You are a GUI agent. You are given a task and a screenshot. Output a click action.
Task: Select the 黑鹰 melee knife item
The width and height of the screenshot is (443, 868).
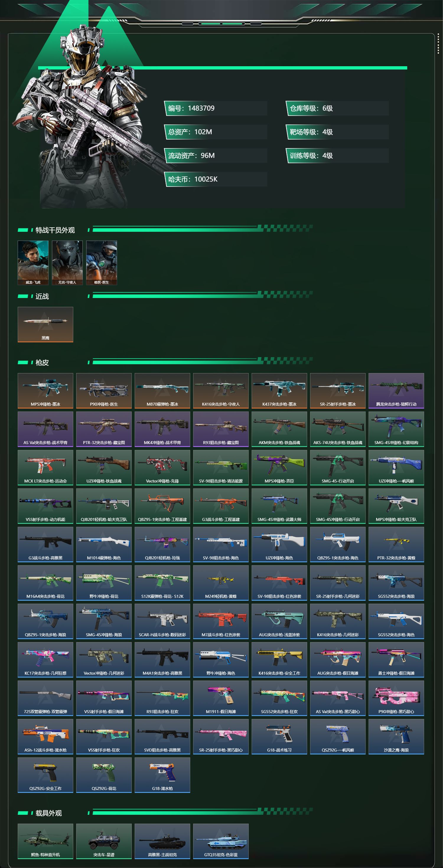point(45,325)
